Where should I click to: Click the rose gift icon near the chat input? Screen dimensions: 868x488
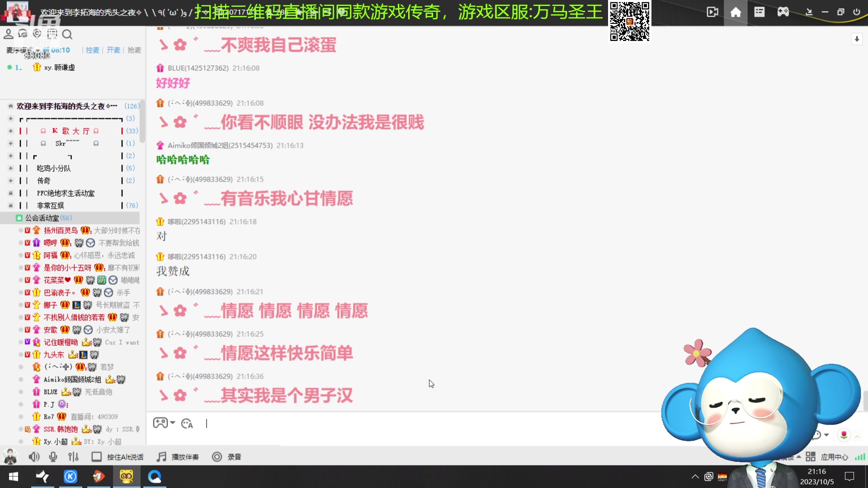(845, 435)
